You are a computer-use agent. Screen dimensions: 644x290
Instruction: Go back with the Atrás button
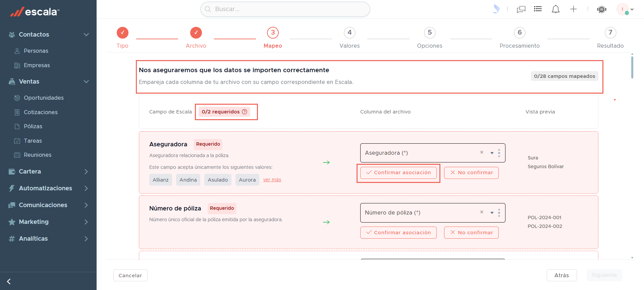point(561,275)
